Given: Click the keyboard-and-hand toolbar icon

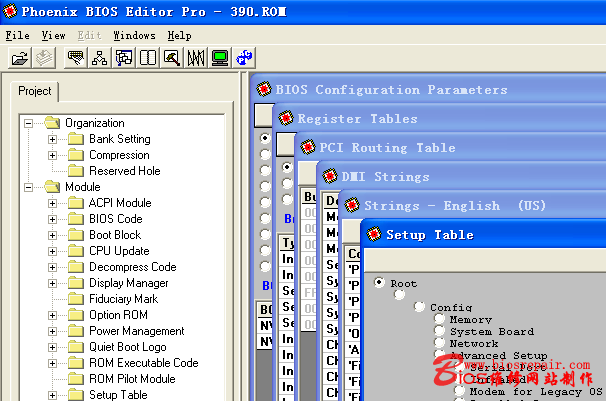Looking at the screenshot, I should pyautogui.click(x=76, y=58).
